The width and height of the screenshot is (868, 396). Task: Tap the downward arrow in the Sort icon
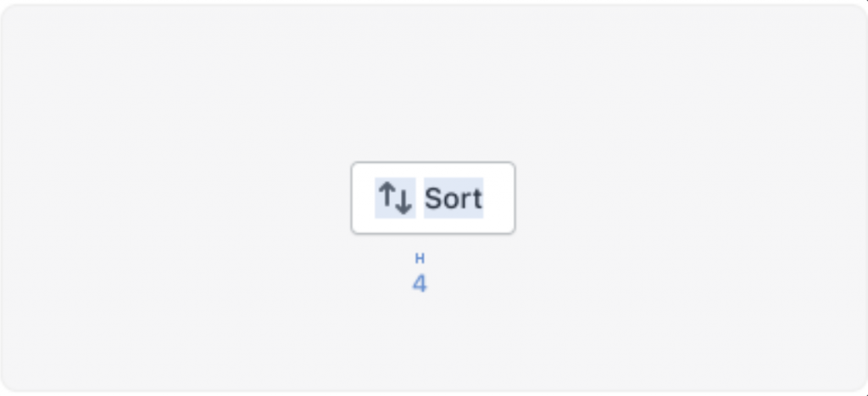403,202
